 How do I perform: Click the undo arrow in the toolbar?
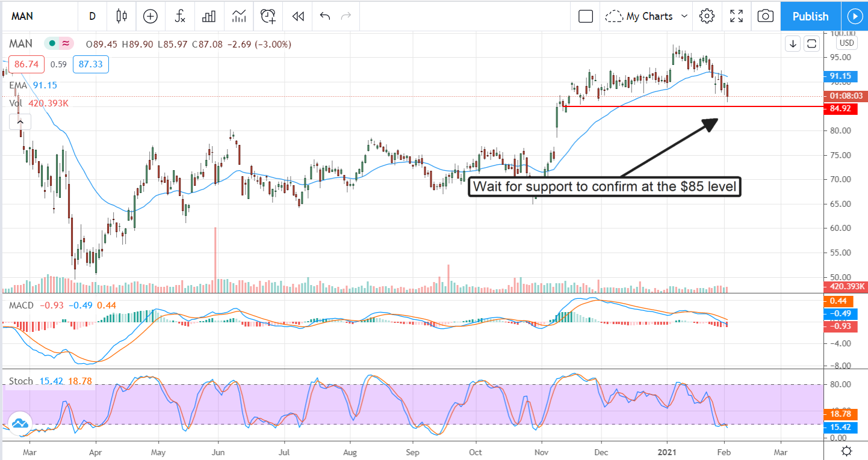(325, 16)
